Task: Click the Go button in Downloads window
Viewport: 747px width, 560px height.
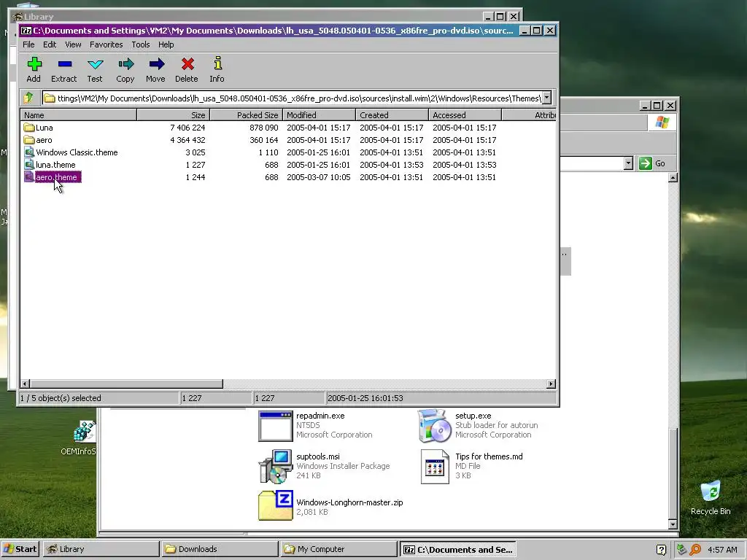Action: point(653,163)
